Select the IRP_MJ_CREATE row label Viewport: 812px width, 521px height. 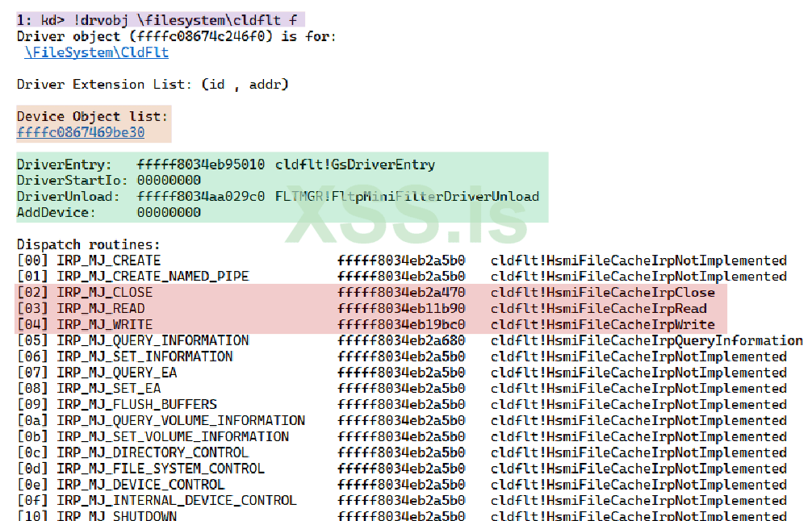109,260
